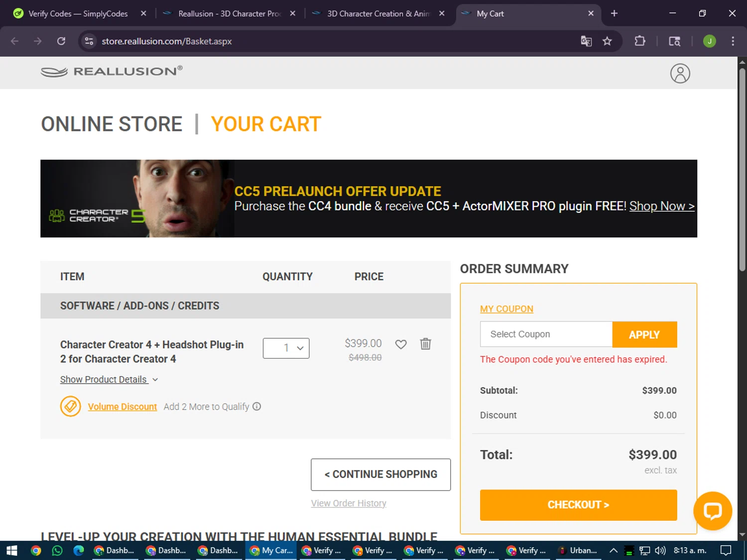Bookmark this page with star icon
Viewport: 747px width, 560px height.
(x=607, y=41)
